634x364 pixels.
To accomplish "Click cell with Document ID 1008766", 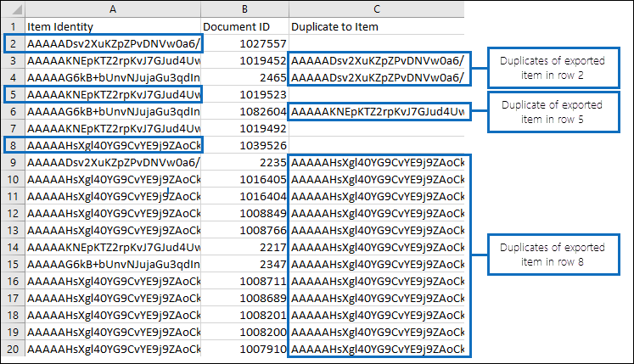I will [244, 231].
